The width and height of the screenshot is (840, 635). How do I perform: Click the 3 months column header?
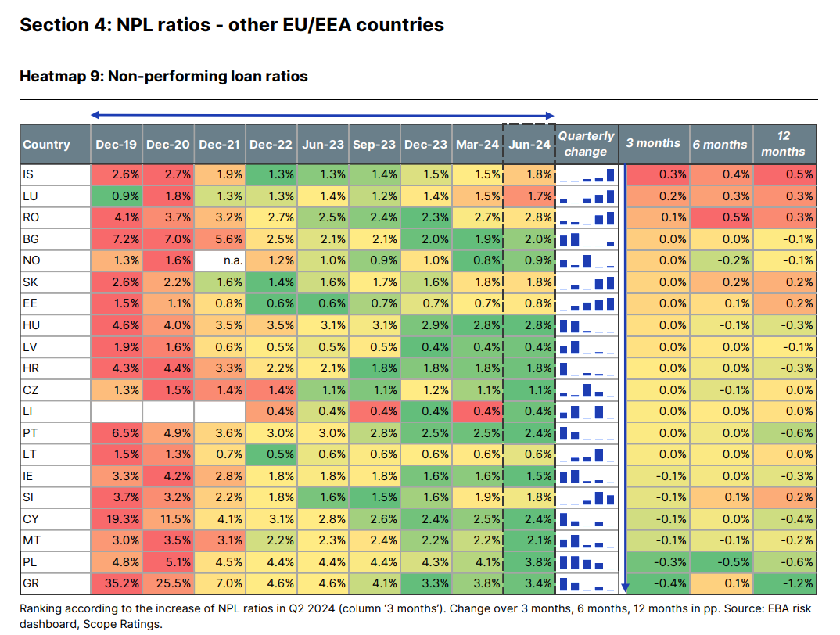[653, 144]
